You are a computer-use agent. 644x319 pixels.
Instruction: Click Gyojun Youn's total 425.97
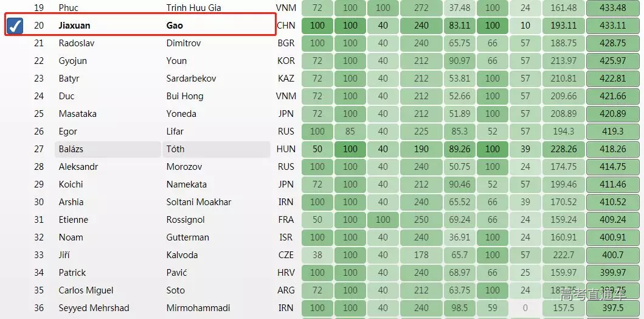pos(612,61)
